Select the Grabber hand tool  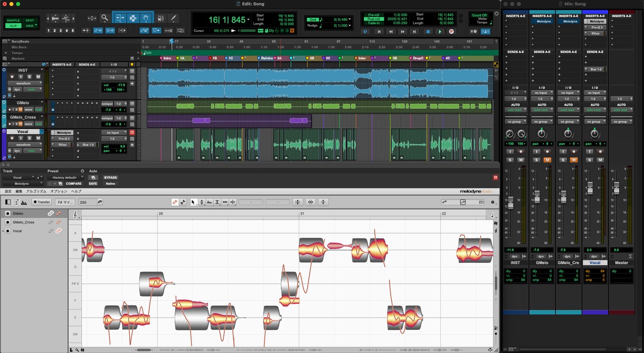[145, 18]
